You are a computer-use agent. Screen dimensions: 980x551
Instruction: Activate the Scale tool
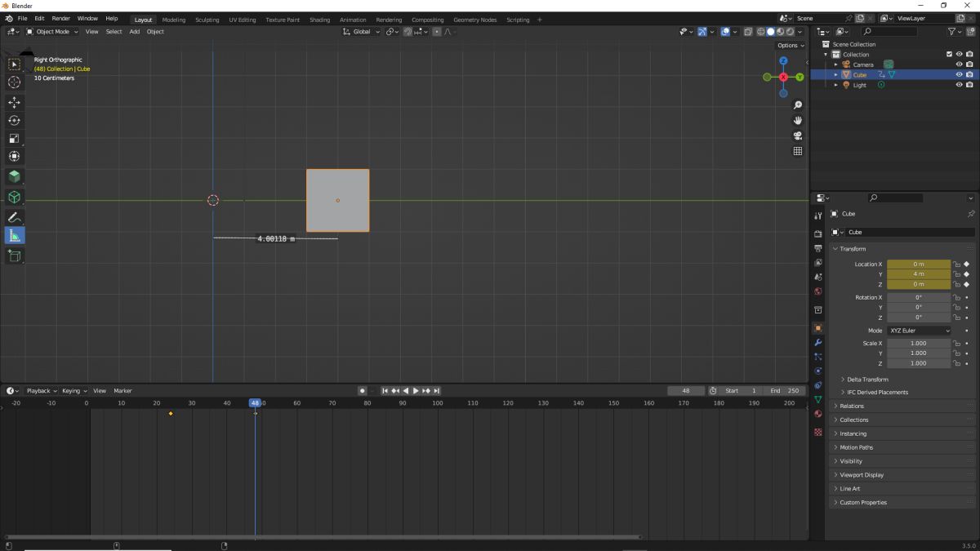[x=14, y=139]
